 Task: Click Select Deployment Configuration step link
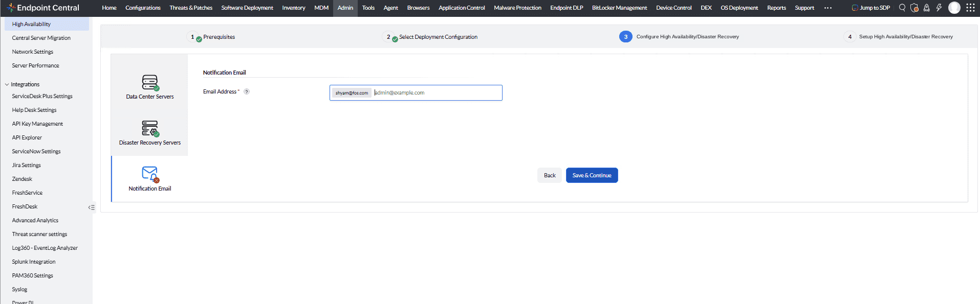tap(438, 37)
